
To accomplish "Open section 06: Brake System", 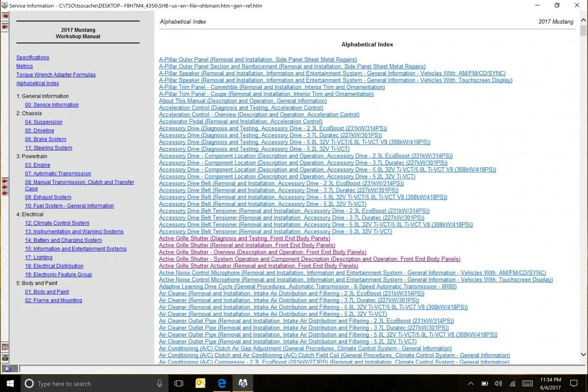I will coord(45,139).
